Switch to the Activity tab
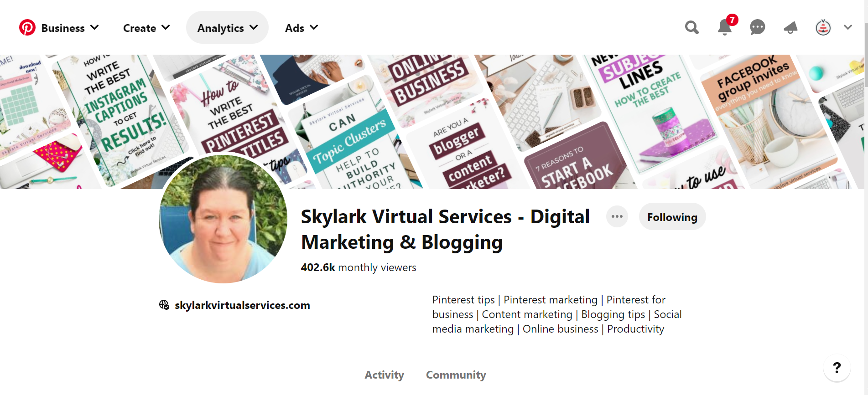868x395 pixels. coord(385,375)
